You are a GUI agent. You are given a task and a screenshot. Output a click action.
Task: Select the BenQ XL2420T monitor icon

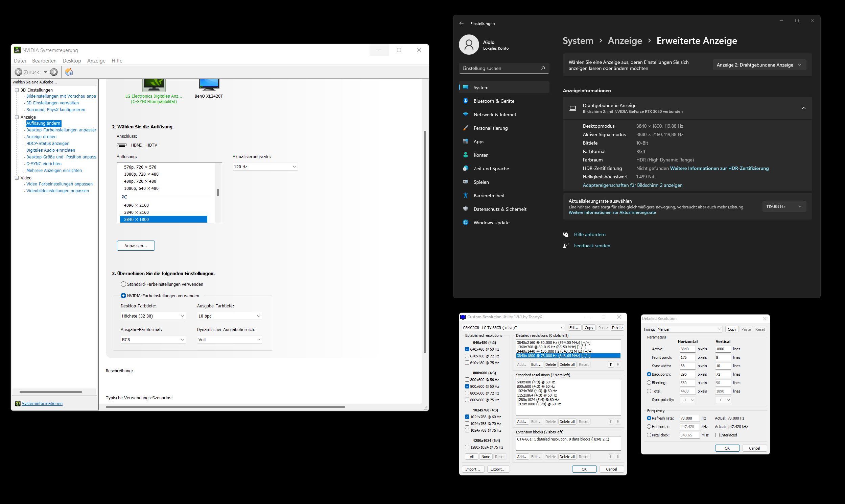[209, 85]
